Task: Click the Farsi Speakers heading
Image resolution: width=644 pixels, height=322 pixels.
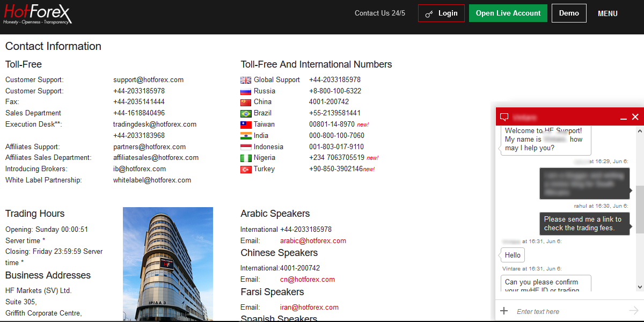Action: pos(272,292)
